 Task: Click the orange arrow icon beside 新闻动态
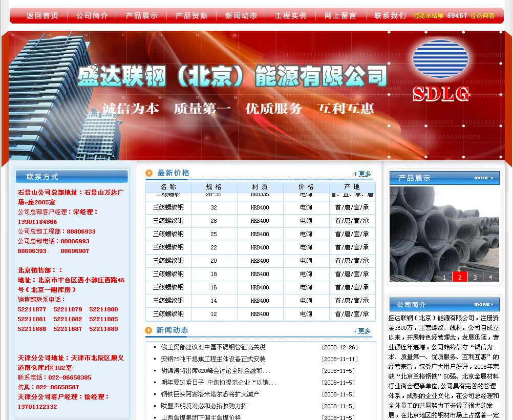coord(149,330)
